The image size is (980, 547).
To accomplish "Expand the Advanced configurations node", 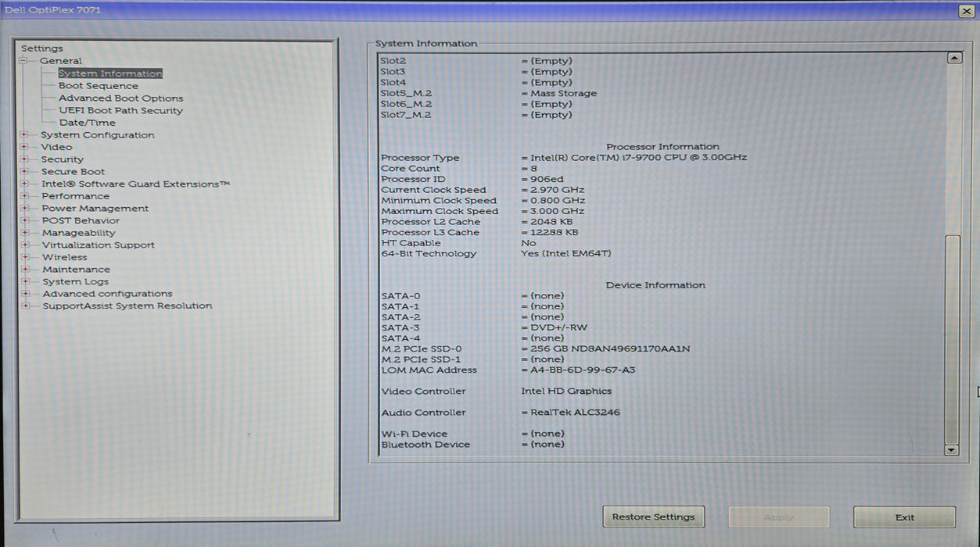I will coord(26,294).
